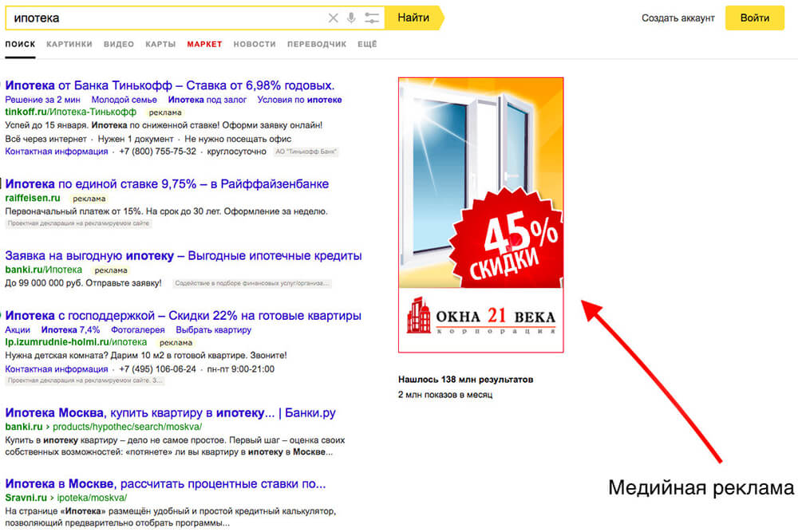This screenshot has width=798, height=532.
Task: Follow the Молодой семье sitelink
Action: [x=124, y=100]
